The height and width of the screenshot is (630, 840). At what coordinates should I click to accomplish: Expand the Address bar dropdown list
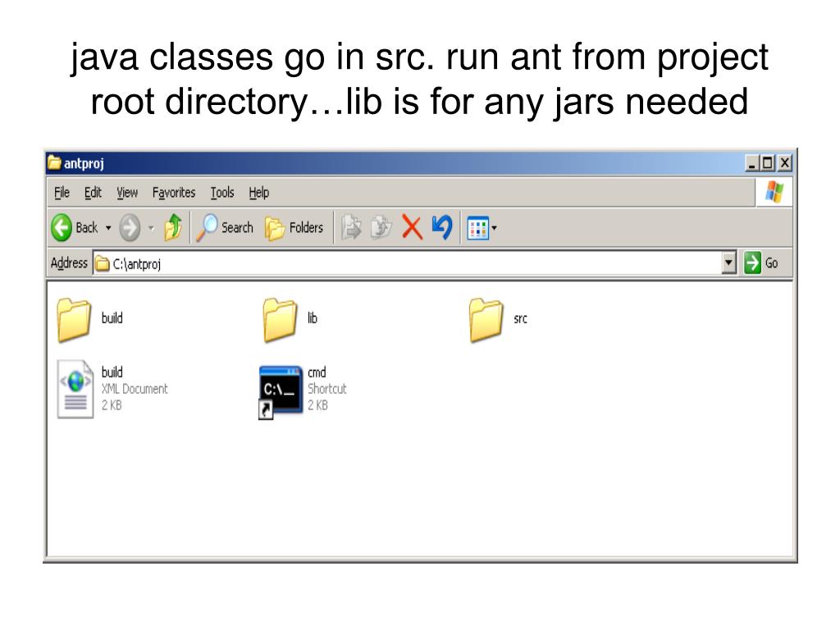[728, 263]
